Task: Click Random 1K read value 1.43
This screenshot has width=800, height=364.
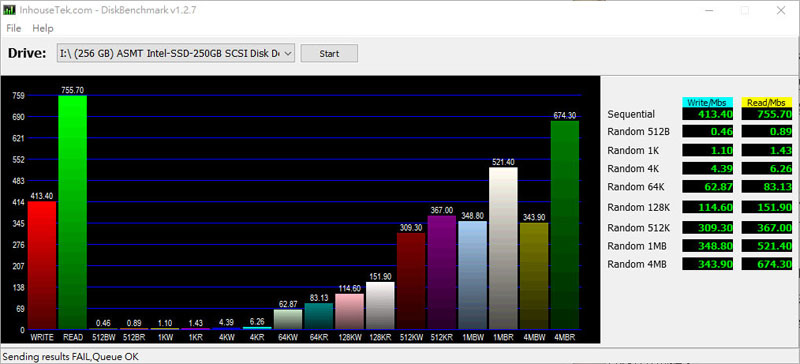Action: pos(766,150)
